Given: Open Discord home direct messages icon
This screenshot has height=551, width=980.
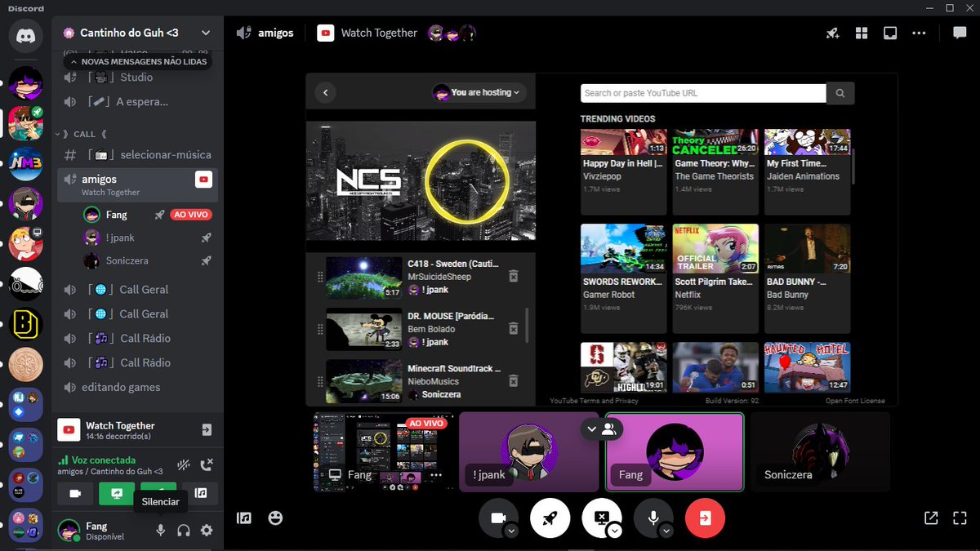Looking at the screenshot, I should click(x=26, y=37).
